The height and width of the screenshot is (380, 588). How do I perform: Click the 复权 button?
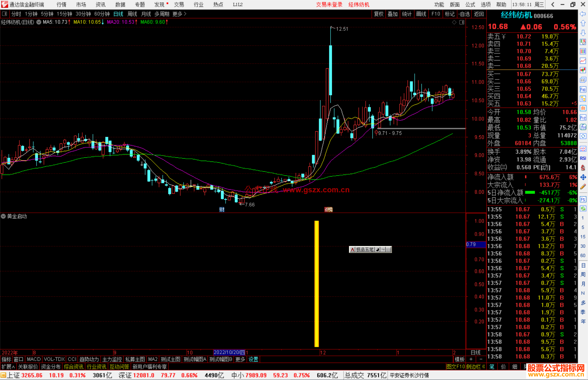379,14
